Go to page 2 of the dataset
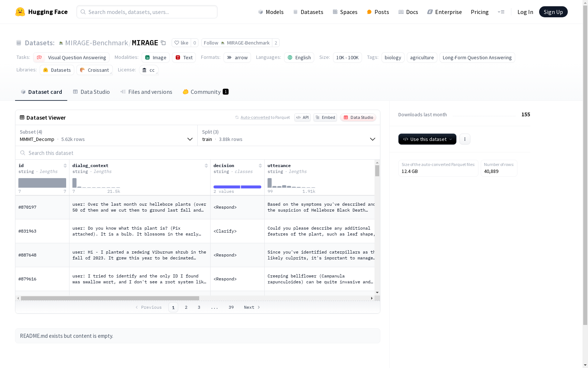588x368 pixels. [186, 307]
